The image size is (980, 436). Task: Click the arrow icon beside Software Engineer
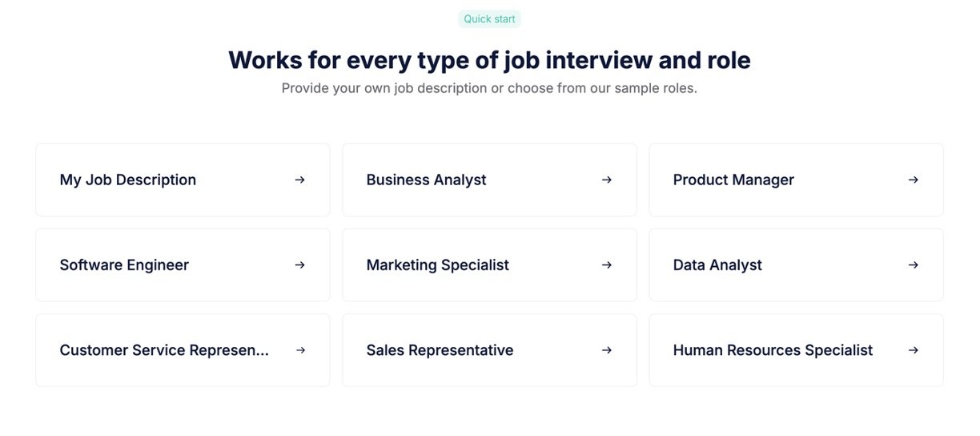pos(299,265)
